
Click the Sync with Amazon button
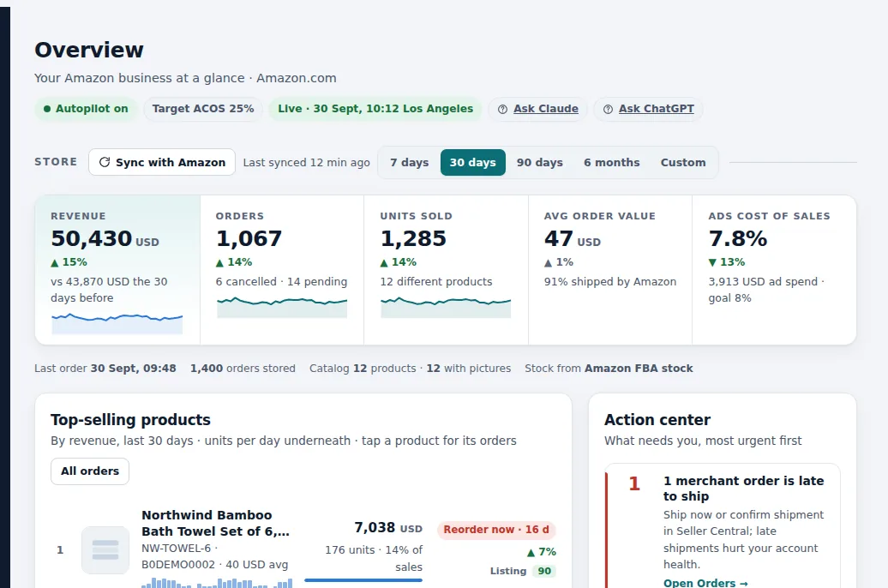162,162
